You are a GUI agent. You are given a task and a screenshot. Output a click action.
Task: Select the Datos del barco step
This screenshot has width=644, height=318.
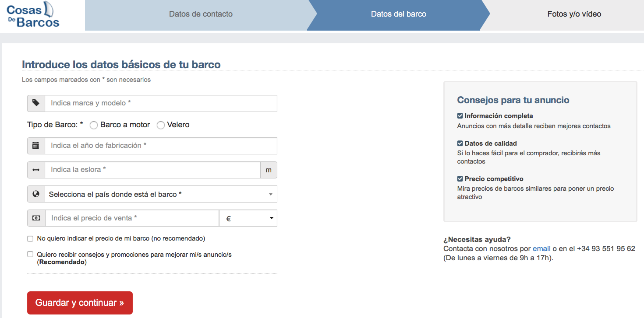coord(398,14)
